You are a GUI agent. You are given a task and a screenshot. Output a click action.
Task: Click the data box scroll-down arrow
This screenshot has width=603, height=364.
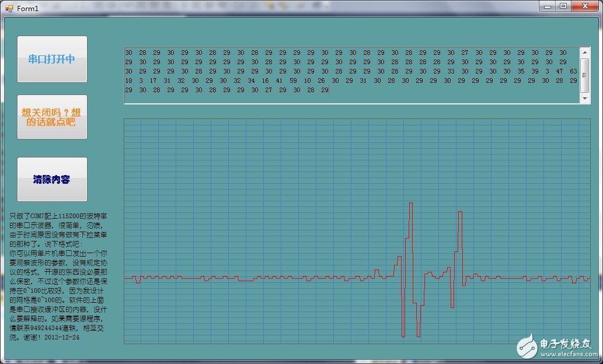pos(585,99)
